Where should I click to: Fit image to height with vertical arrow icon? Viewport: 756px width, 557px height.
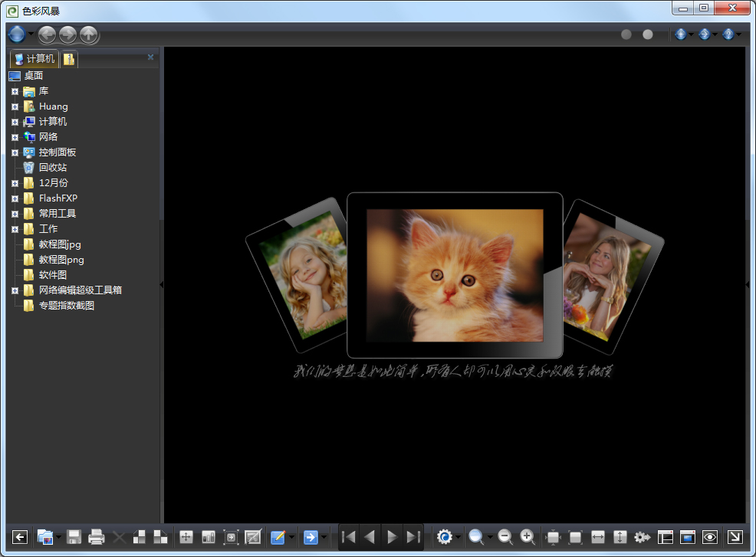[x=620, y=537]
